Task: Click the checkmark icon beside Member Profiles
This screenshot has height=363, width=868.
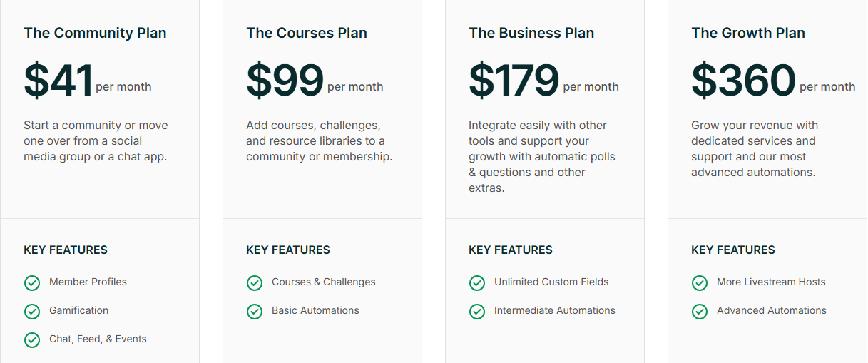Action: (32, 283)
